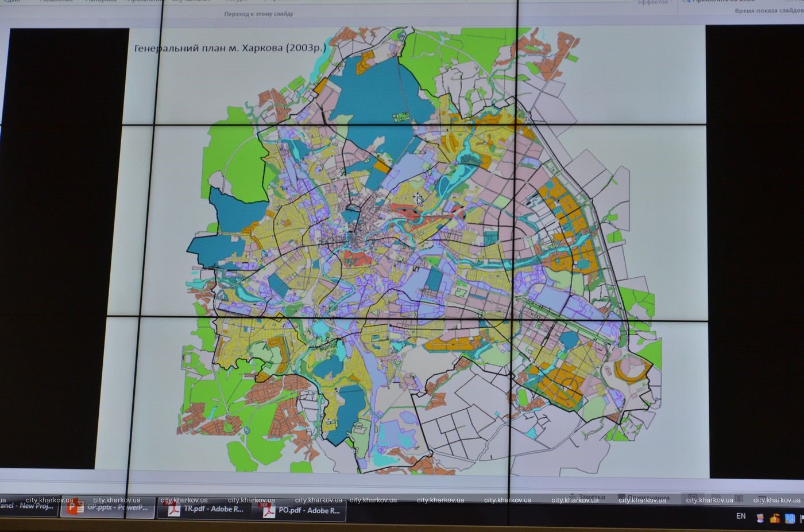The width and height of the screenshot is (804, 532).
Task: Open the EN language indicator
Action: tap(741, 516)
